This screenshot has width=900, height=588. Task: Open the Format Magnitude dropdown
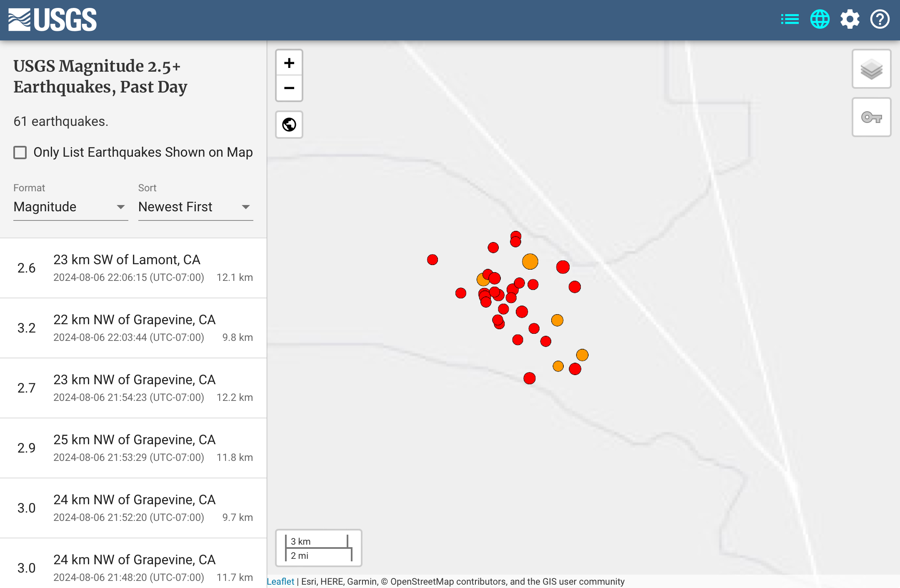point(70,207)
